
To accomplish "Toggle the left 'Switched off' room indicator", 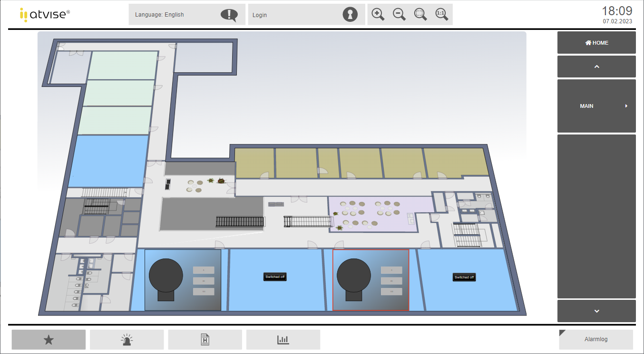I will [x=275, y=277].
